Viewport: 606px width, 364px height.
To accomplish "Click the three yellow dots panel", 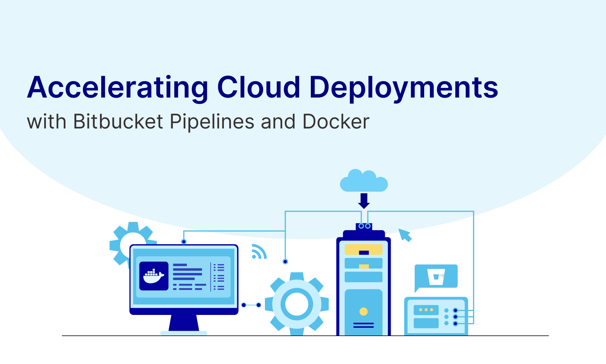I will (x=426, y=310).
